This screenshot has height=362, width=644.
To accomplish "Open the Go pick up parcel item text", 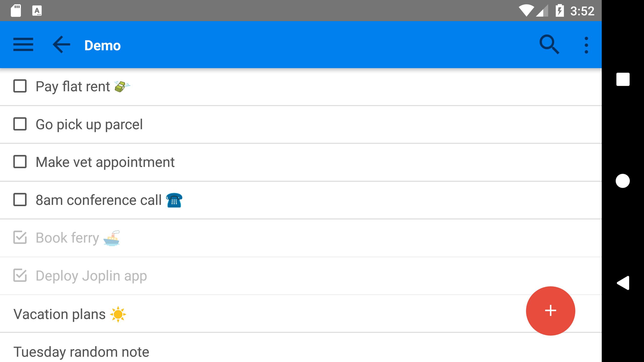I will (89, 124).
